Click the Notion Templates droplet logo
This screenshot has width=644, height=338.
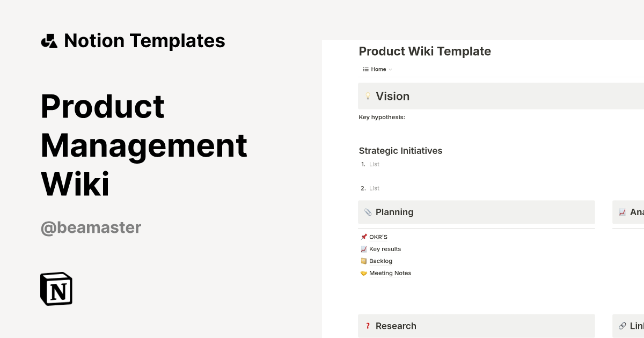click(x=49, y=40)
